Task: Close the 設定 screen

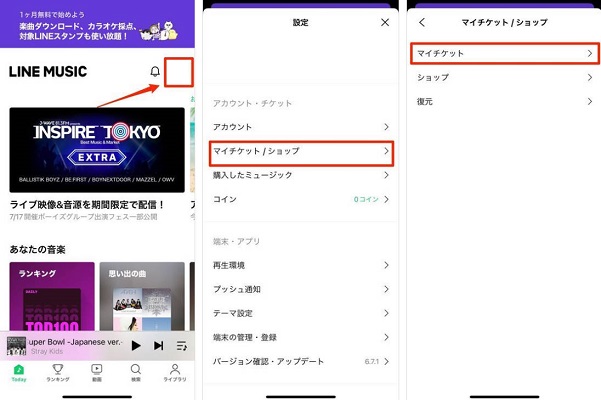Action: tap(385, 23)
